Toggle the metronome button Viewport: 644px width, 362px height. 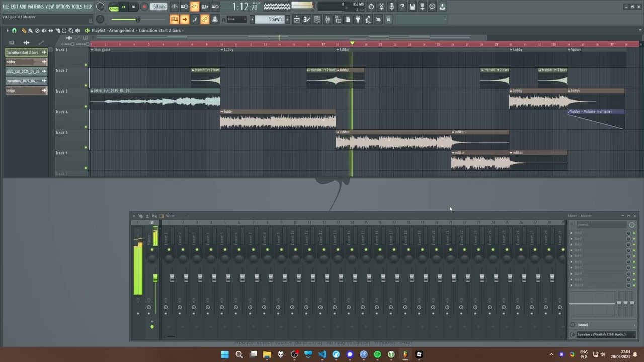point(174,7)
